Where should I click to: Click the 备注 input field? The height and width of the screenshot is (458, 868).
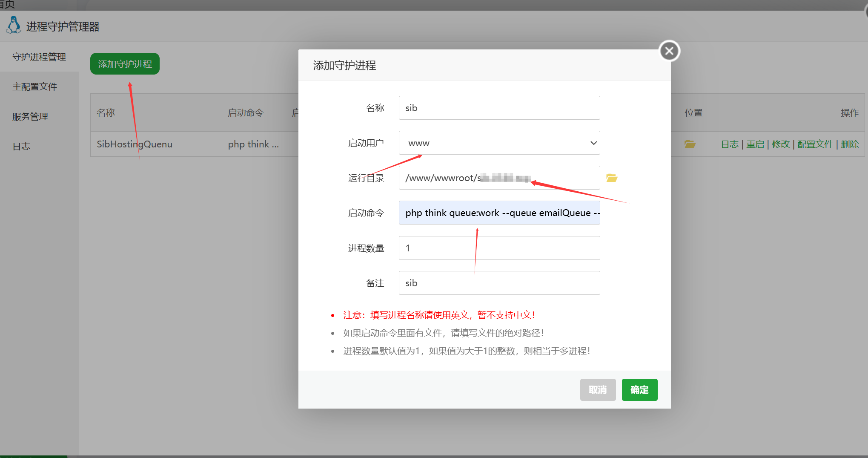pos(499,283)
